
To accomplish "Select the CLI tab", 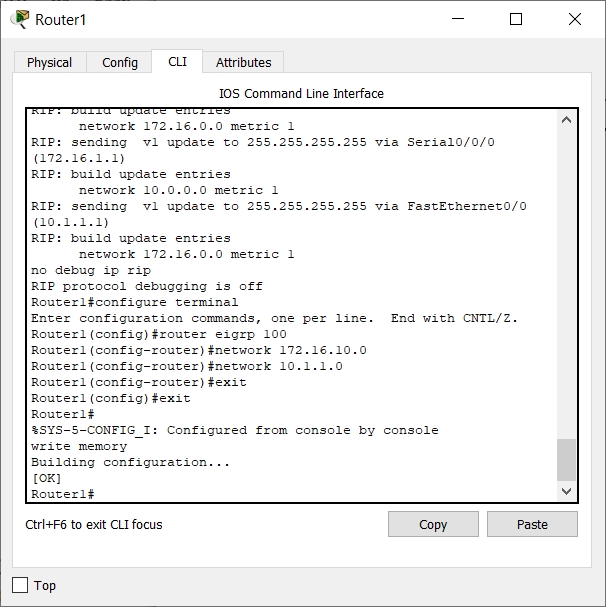I will 177,62.
